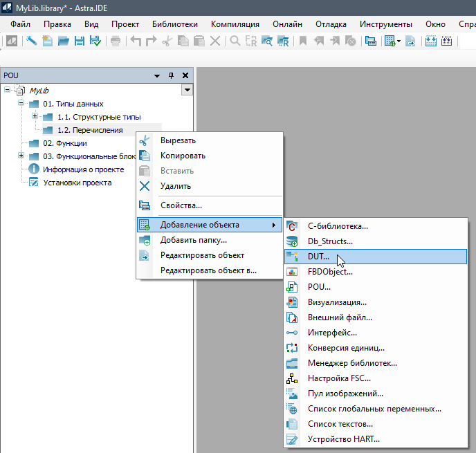
Task: Click the Save project toolbar icon
Action: tap(80, 41)
